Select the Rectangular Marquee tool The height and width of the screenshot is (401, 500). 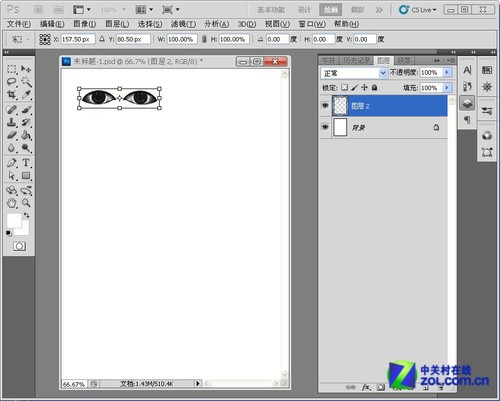click(12, 69)
